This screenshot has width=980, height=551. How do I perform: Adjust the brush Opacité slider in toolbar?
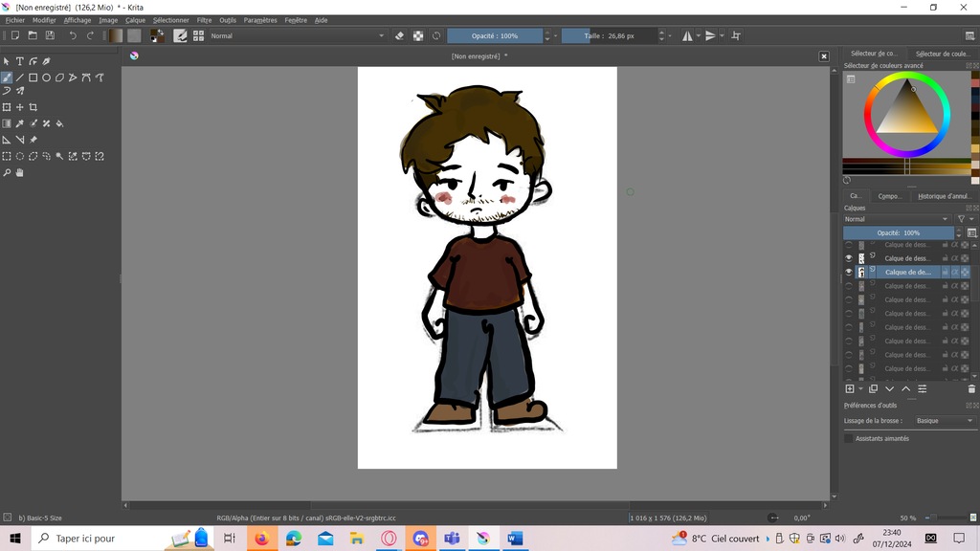coord(495,35)
